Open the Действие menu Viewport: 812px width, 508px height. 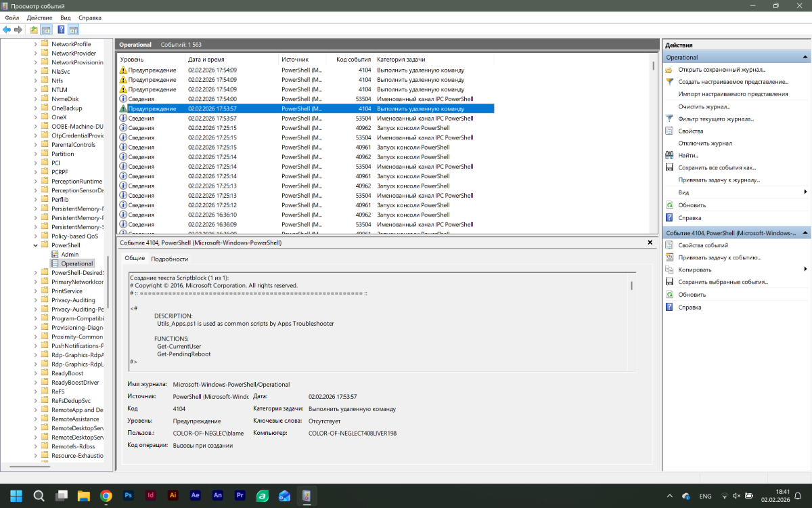pos(39,18)
